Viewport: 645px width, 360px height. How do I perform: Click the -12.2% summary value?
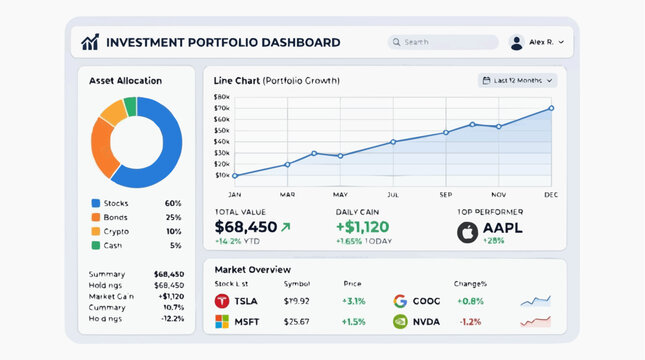pyautogui.click(x=173, y=318)
